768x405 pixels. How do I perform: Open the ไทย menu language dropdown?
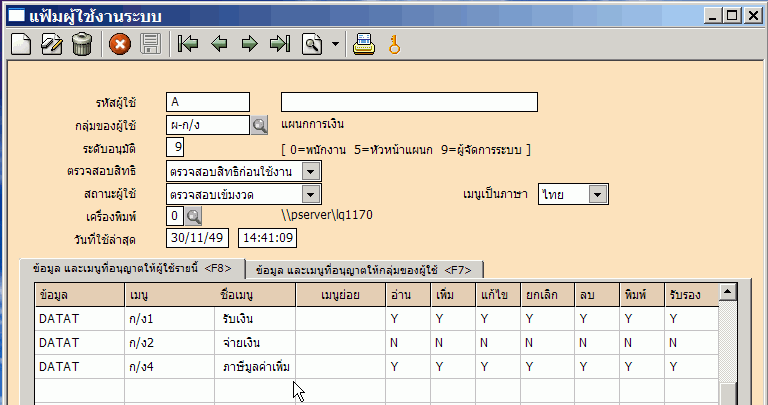coord(598,194)
